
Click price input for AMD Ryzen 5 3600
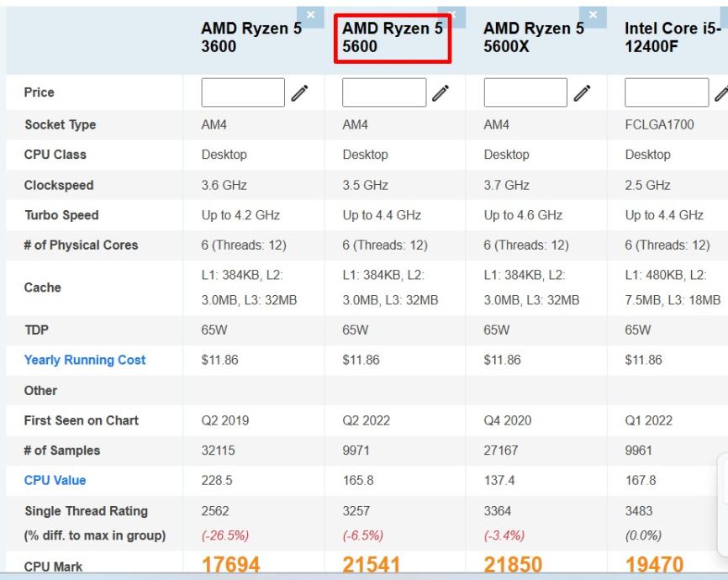[x=243, y=92]
